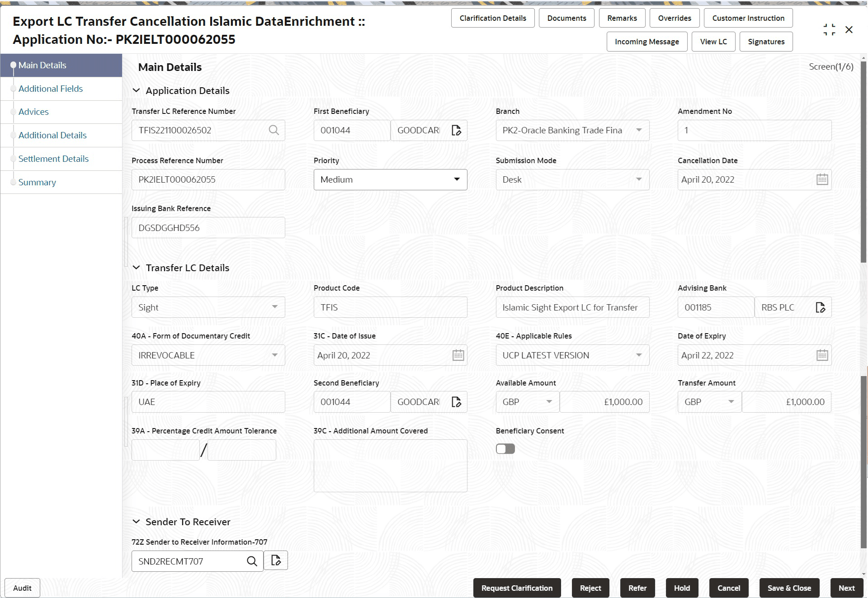Screen dimensions: 868x598
Task: Click the Issuing Bank Reference field
Action: click(208, 228)
